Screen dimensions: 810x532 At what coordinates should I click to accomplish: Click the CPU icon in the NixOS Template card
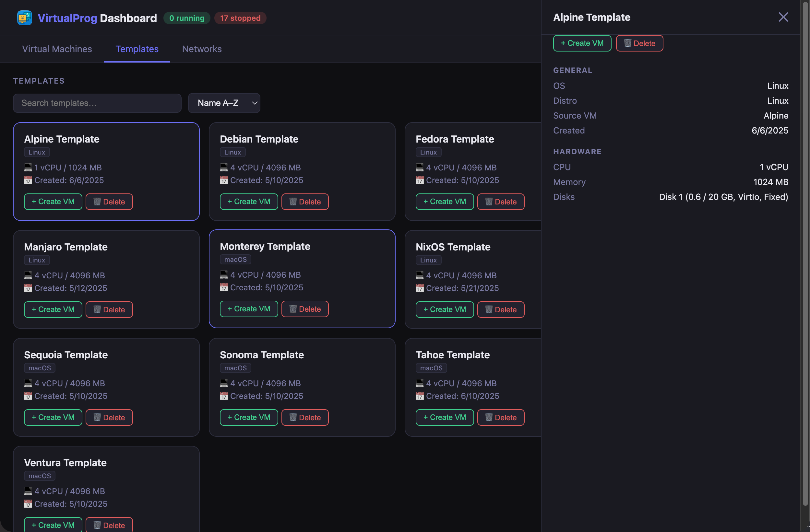(420, 275)
